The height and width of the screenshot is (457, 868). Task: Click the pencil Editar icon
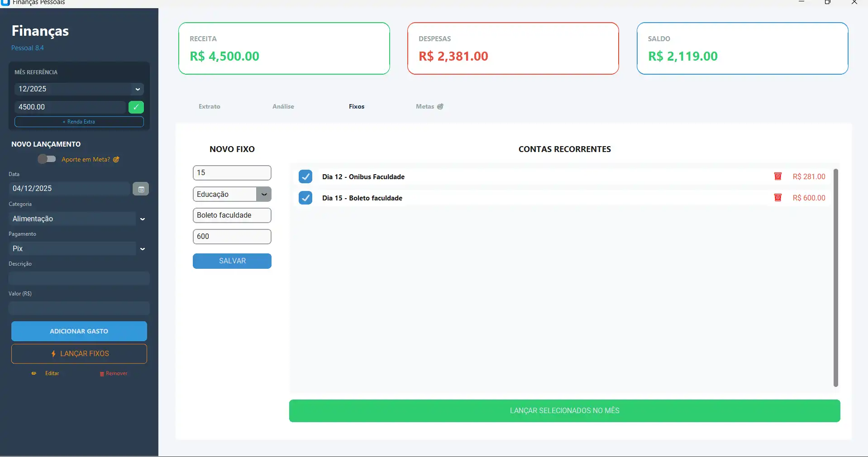34,373
